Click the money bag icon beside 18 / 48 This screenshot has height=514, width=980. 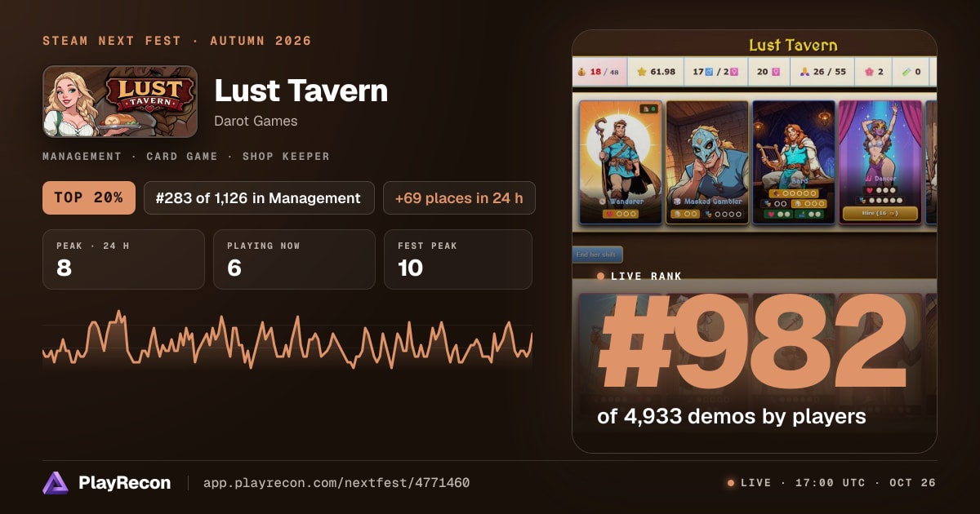581,72
